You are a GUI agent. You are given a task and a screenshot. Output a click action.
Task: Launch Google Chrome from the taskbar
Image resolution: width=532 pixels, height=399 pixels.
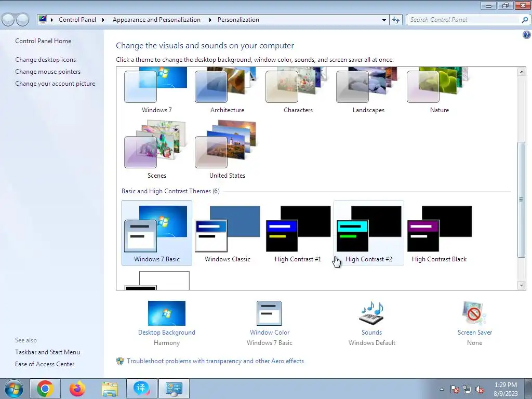point(45,389)
